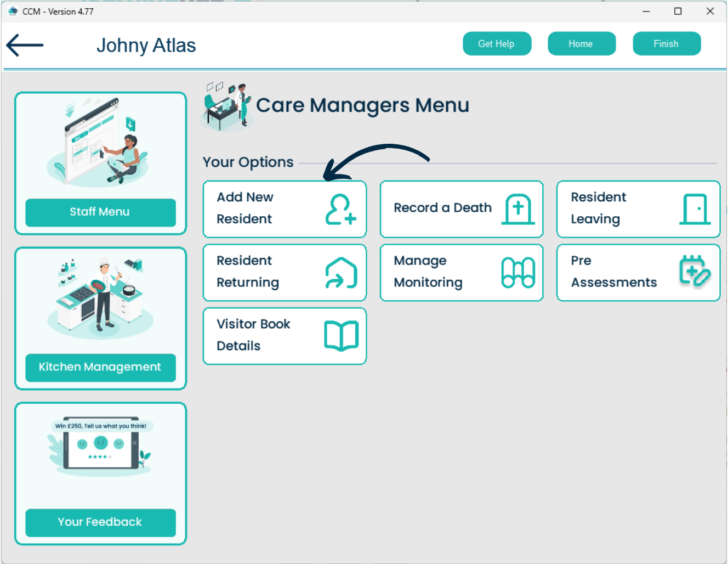
Task: Maximize the CCM window
Action: (678, 11)
